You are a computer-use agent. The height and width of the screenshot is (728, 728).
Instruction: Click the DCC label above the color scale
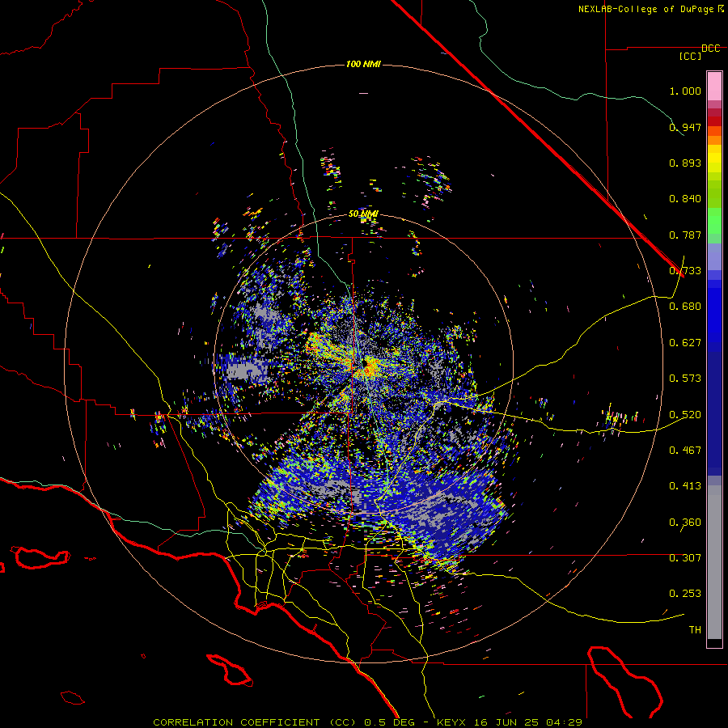pos(710,49)
